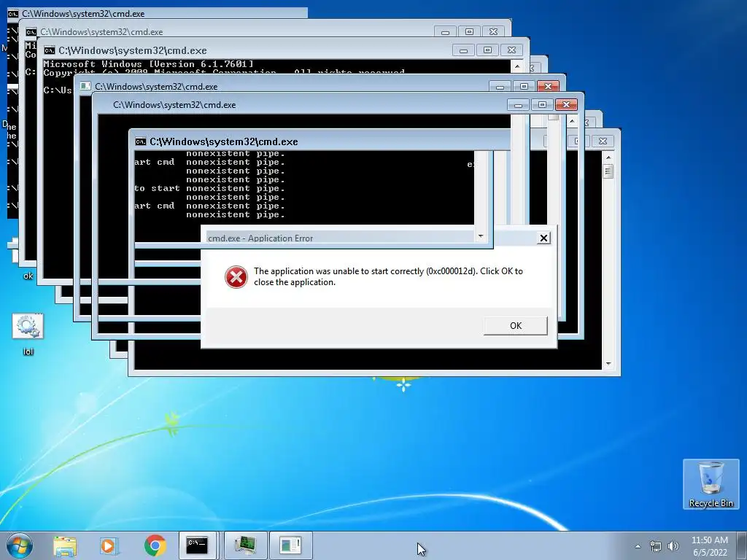Expand the hidden tray icons arrow
This screenshot has width=747, height=560.
click(638, 546)
